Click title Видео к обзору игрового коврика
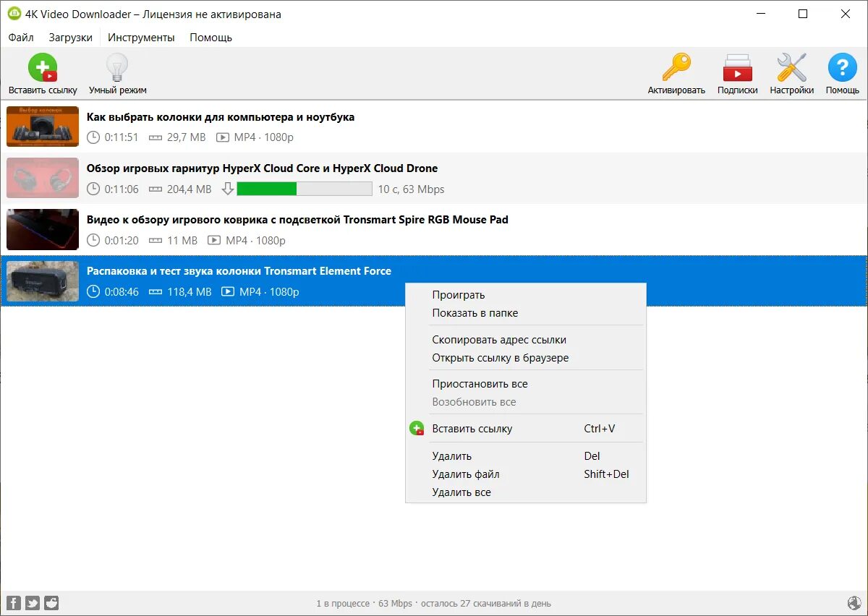The width and height of the screenshot is (868, 616). (x=297, y=220)
